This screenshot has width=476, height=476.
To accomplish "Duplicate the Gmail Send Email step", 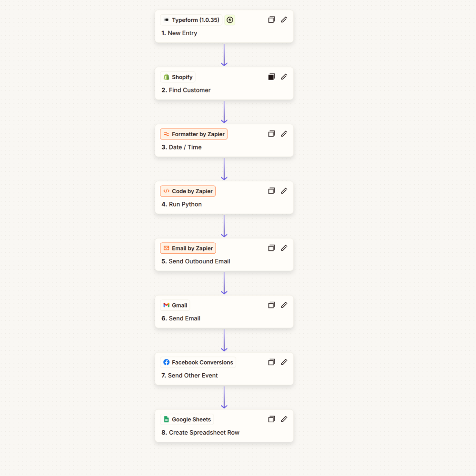I will click(x=271, y=305).
